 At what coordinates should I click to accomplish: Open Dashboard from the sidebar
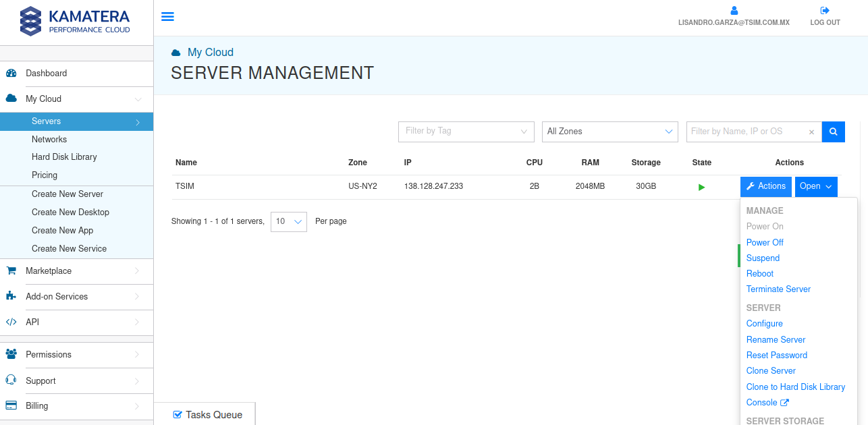point(46,73)
